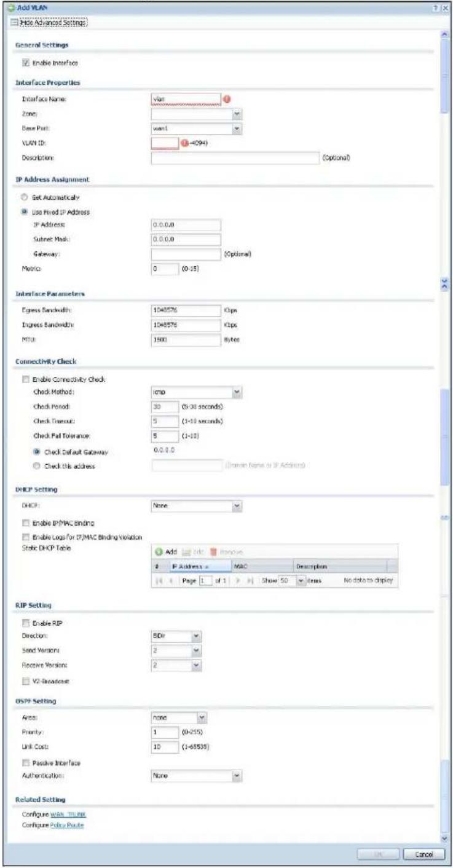The image size is (453, 868).
Task: Enable the Connectivity Check checkbox
Action: pyautogui.click(x=25, y=378)
